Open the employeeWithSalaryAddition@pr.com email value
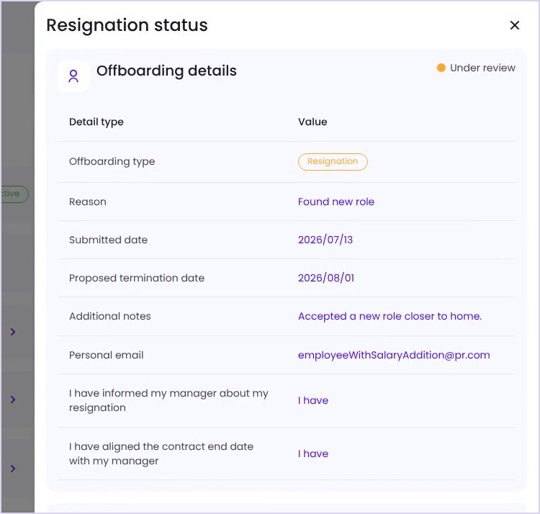 pos(394,355)
